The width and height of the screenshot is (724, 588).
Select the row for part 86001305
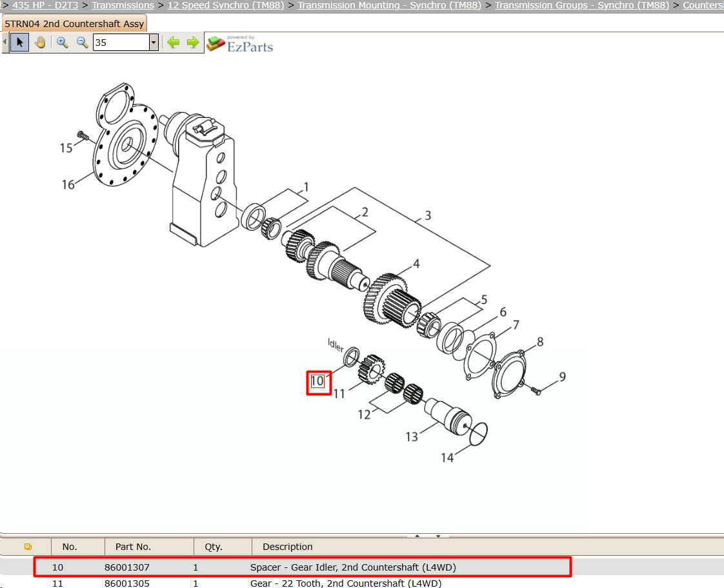[x=362, y=583]
